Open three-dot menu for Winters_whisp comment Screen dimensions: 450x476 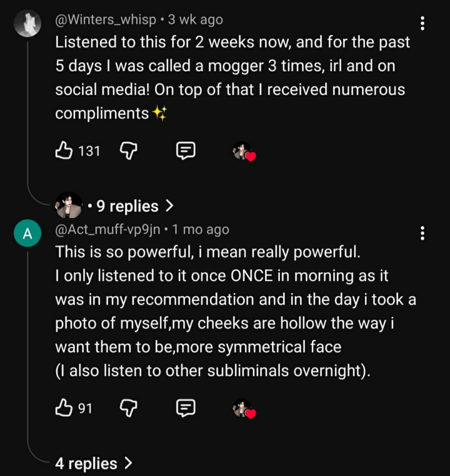[x=422, y=23]
